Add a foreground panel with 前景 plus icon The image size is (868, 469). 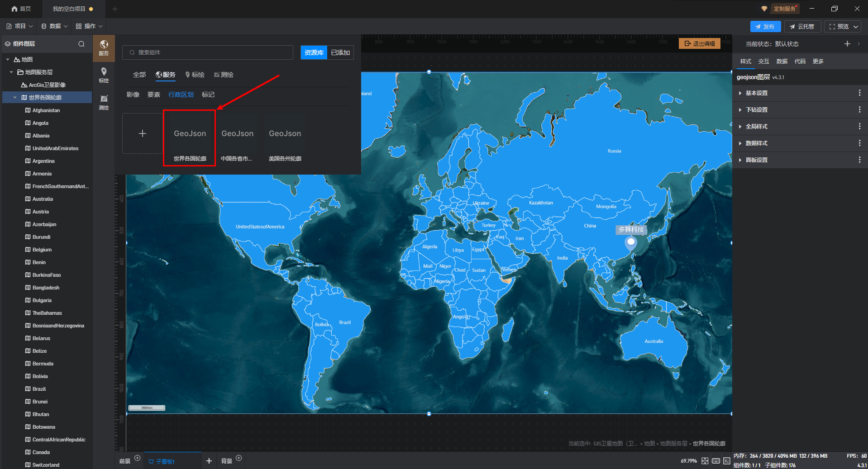point(138,458)
